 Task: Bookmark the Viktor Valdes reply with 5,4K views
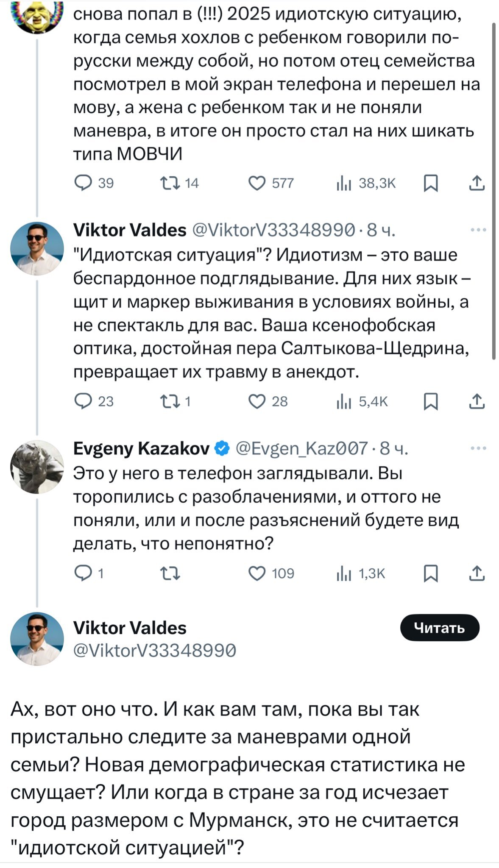431,401
